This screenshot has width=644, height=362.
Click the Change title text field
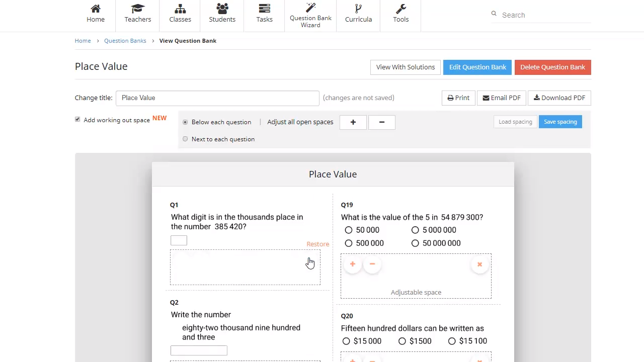coord(217,98)
